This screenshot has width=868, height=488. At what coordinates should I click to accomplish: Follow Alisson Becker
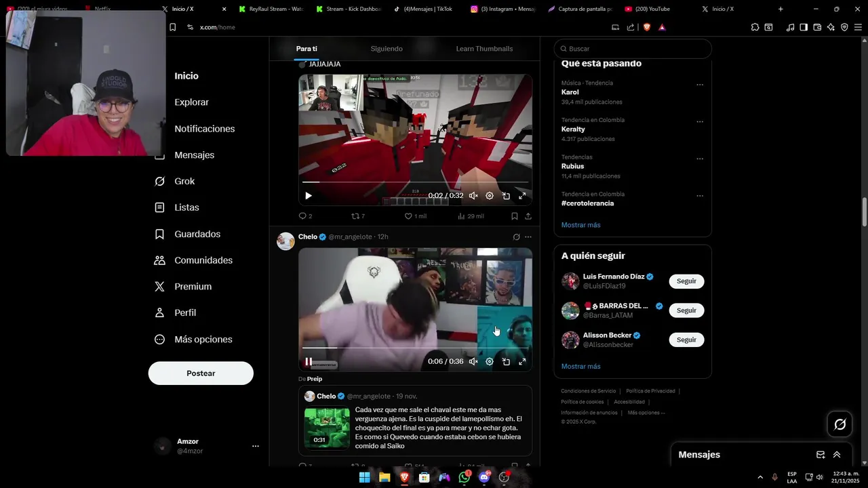(686, 340)
